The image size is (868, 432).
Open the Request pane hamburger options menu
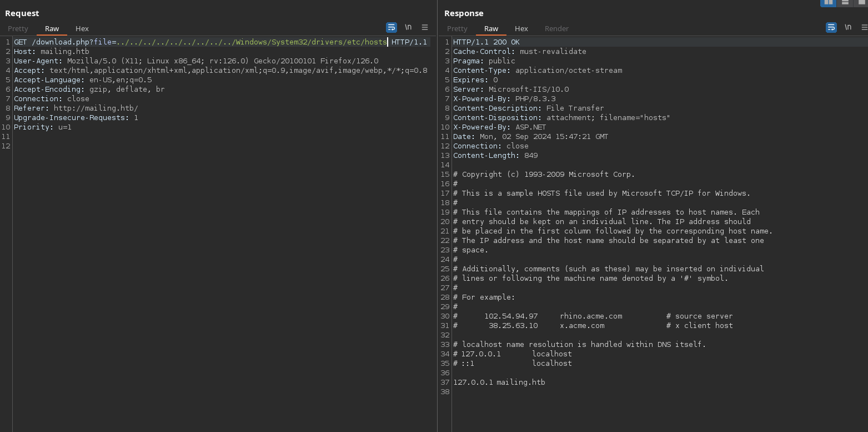[425, 27]
